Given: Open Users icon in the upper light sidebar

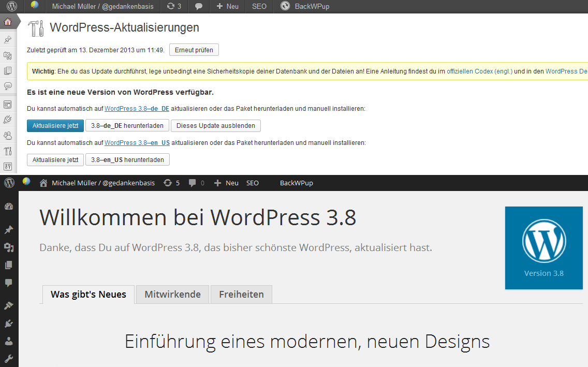Looking at the screenshot, I should pos(8,135).
